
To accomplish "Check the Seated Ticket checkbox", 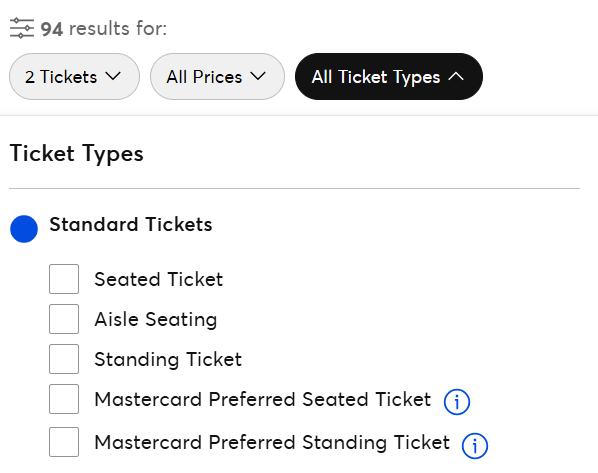I will (x=64, y=279).
